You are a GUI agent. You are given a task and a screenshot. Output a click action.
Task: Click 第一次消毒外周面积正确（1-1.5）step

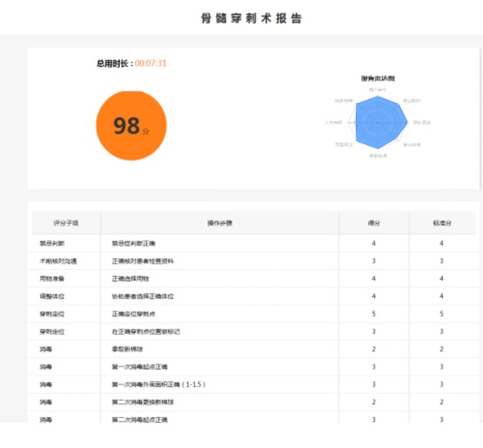point(158,385)
